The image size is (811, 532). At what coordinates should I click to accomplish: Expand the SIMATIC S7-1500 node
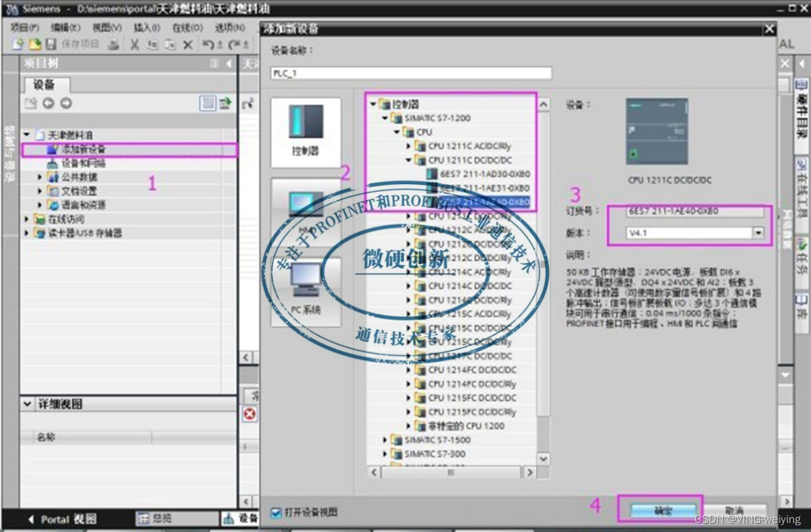pos(385,440)
